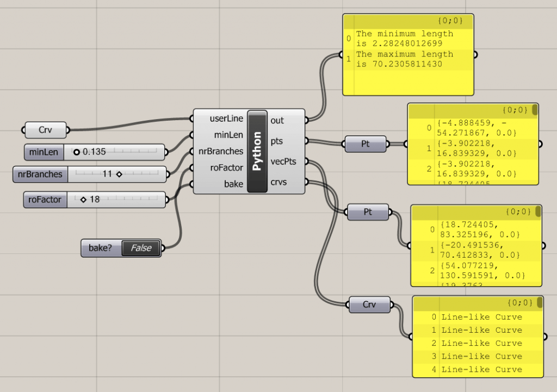The height and width of the screenshot is (392, 557).
Task: Select the lower Pt parameter component
Action: coord(368,212)
